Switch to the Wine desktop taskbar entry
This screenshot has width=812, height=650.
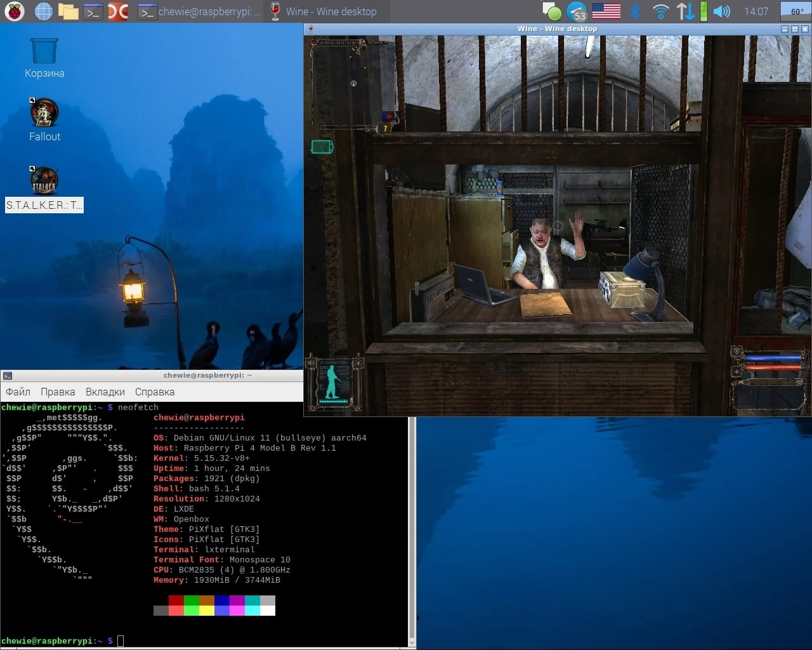[x=324, y=11]
